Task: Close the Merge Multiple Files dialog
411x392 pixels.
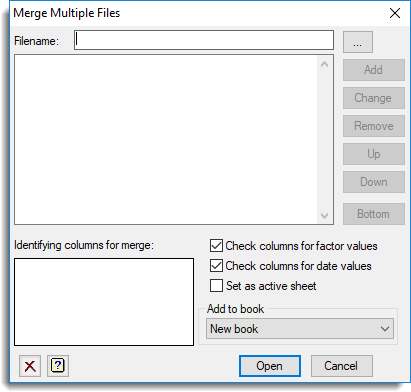Action: coord(395,13)
